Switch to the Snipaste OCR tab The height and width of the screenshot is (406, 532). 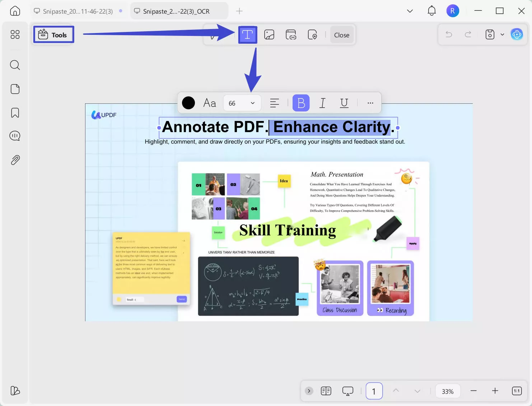(x=178, y=11)
